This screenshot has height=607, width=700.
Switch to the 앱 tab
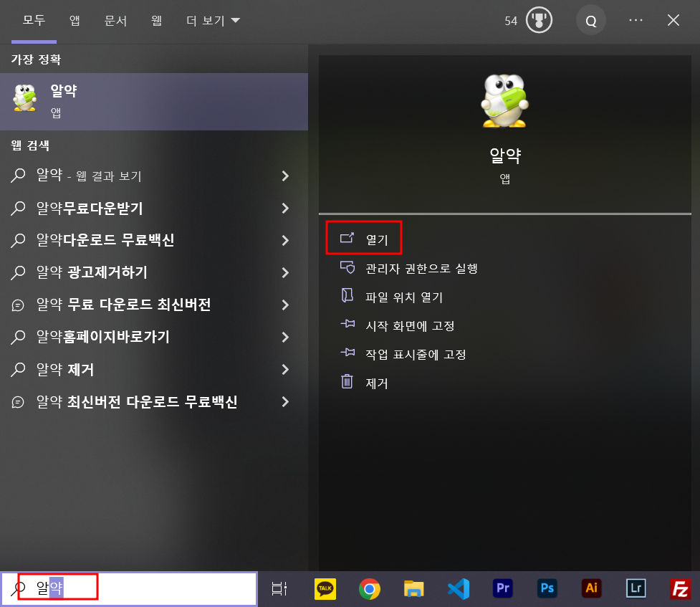[x=75, y=21]
